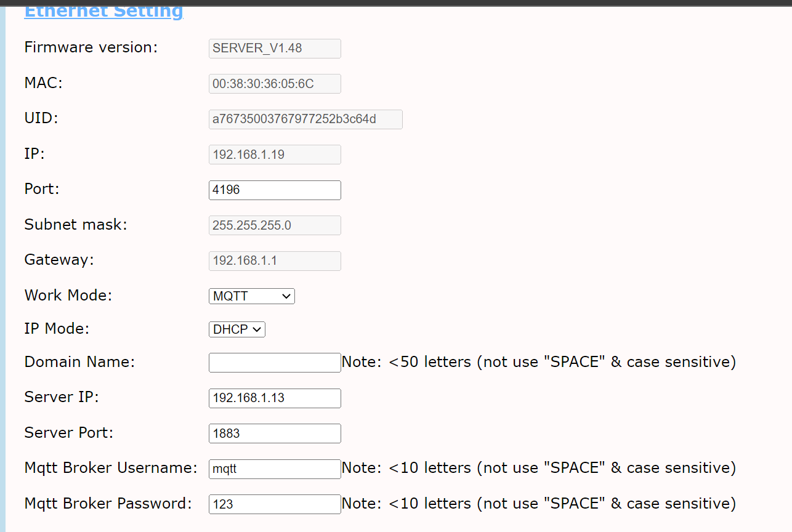Click the MAC address field

[x=275, y=84]
